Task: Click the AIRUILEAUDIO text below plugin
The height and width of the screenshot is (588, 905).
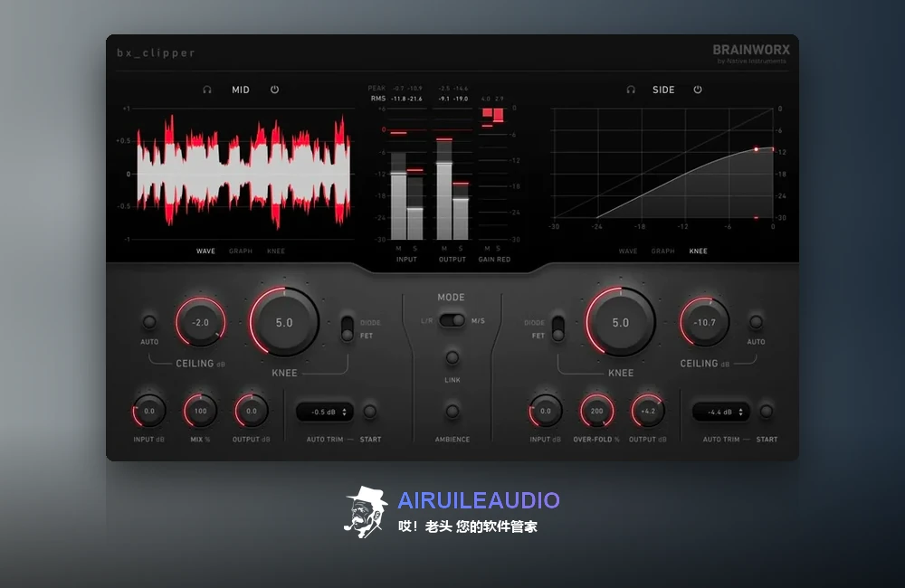Action: coord(479,500)
